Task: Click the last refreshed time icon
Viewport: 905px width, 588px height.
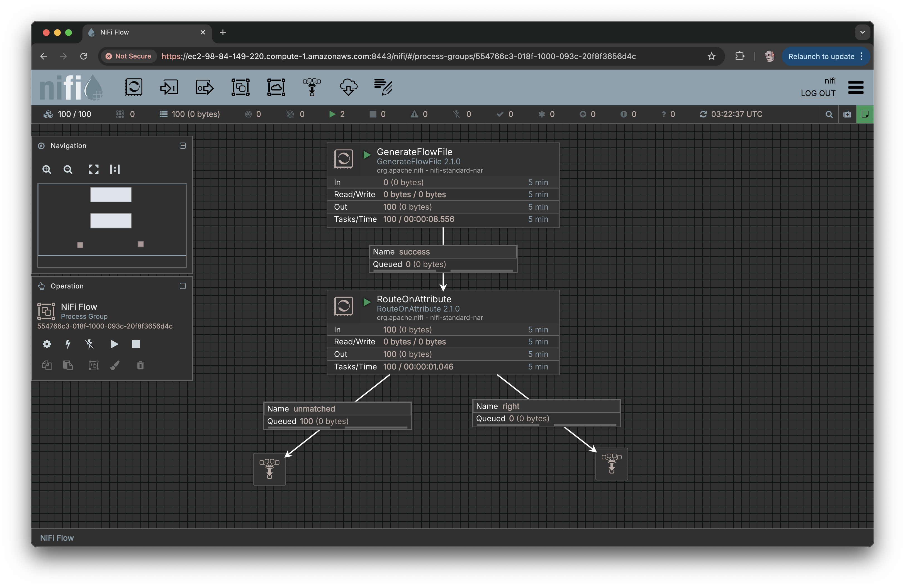Action: (x=703, y=114)
